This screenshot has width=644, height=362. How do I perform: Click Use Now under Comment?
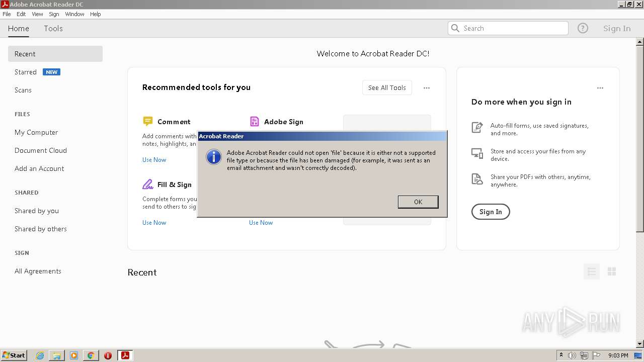point(154,160)
